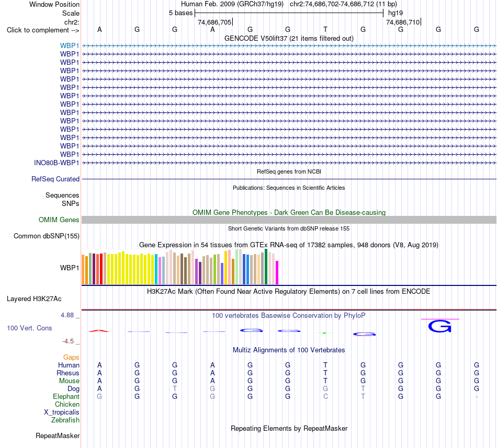This screenshot has width=497, height=448.
Task: Click the light-blue highlighted WBP1 transcript label
Action: 70,46
